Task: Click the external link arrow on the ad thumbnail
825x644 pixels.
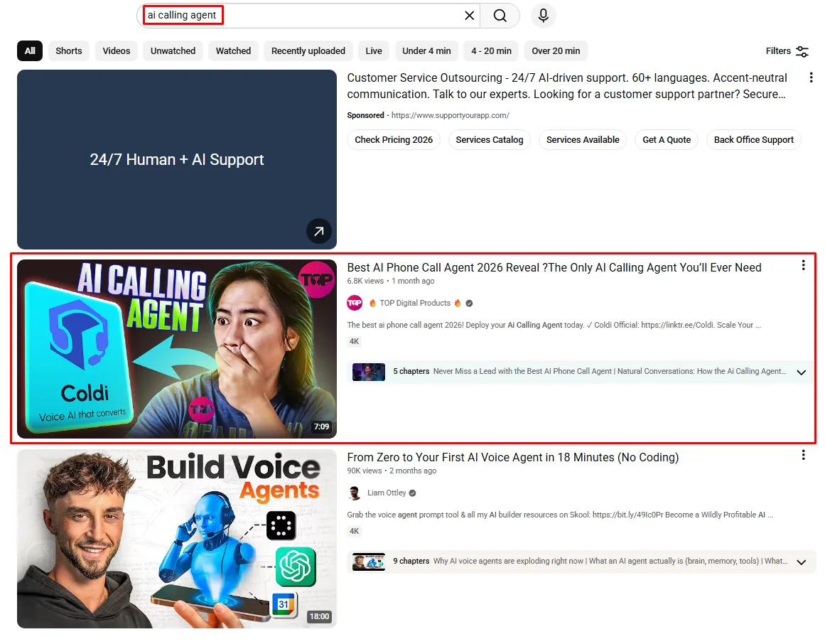Action: point(319,231)
